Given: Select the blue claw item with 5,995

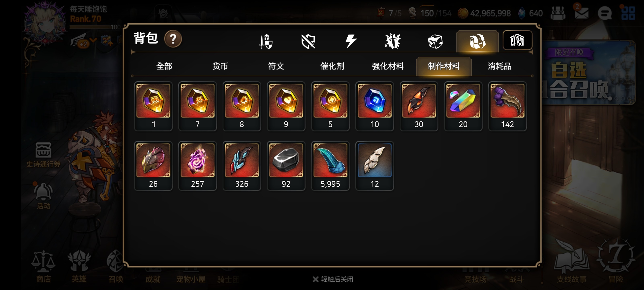Looking at the screenshot, I should [x=330, y=166].
